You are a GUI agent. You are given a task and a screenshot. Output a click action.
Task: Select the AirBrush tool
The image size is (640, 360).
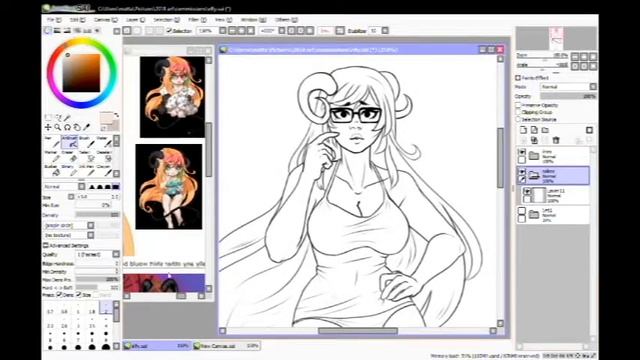click(x=69, y=142)
